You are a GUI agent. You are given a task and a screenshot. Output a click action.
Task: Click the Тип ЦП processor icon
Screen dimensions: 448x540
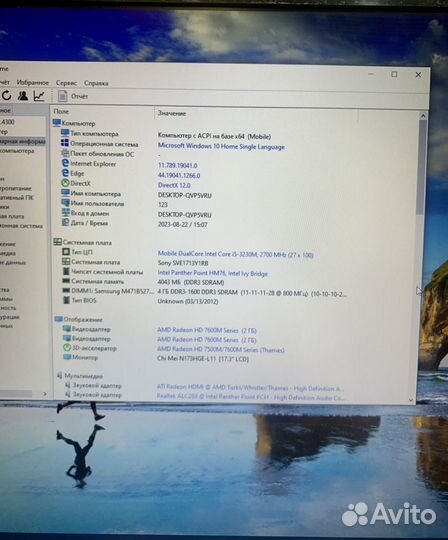[66, 252]
